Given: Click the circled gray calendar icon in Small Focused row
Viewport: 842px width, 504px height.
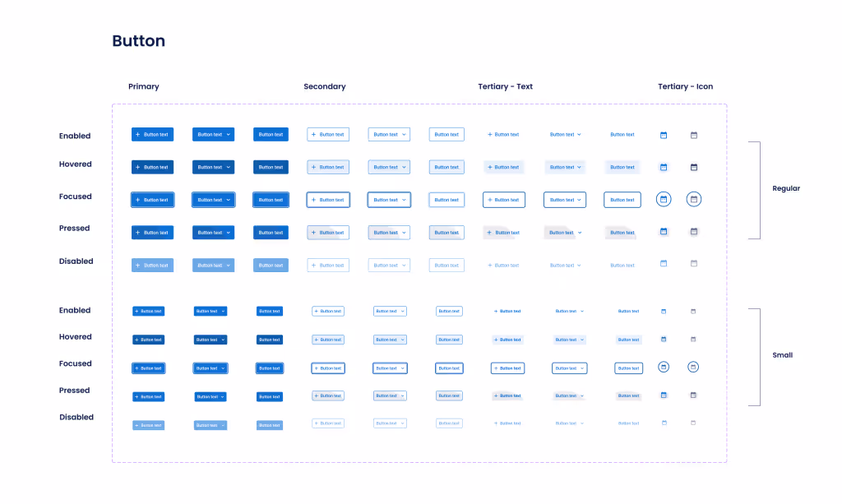Looking at the screenshot, I should click(692, 368).
